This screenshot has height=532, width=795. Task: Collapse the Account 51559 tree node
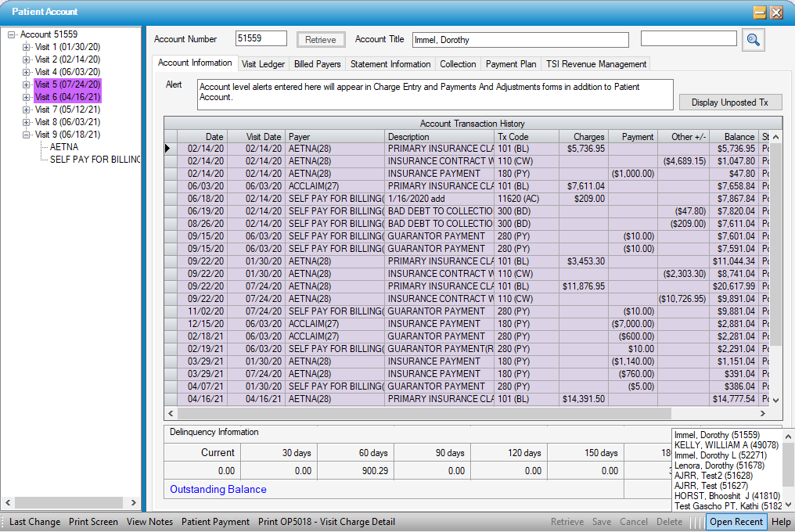12,34
